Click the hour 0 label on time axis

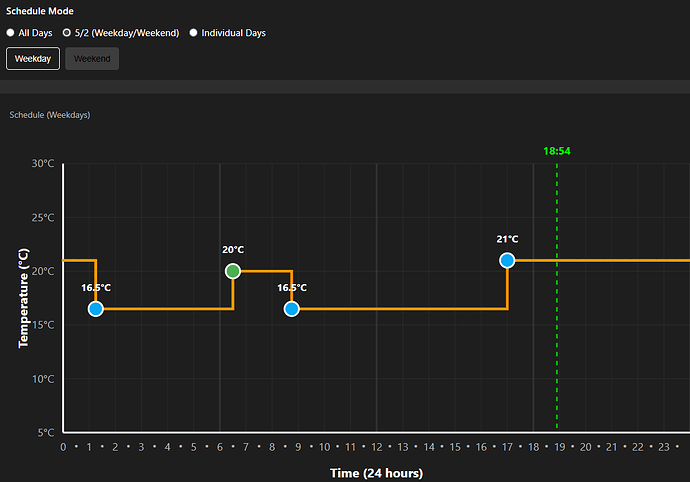click(63, 447)
